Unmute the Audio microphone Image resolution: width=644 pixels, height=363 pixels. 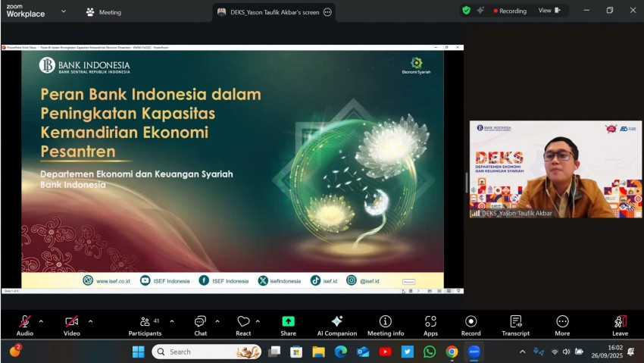point(25,326)
